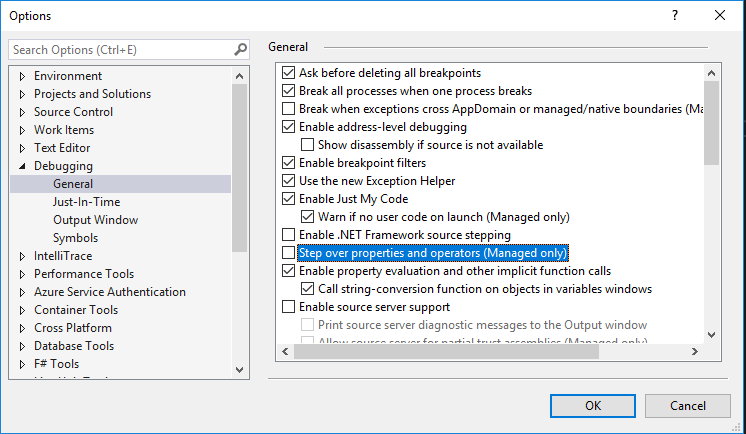Screen dimensions: 746x434
Task: Toggle Enable property evaluation checkbox
Action: tap(288, 271)
